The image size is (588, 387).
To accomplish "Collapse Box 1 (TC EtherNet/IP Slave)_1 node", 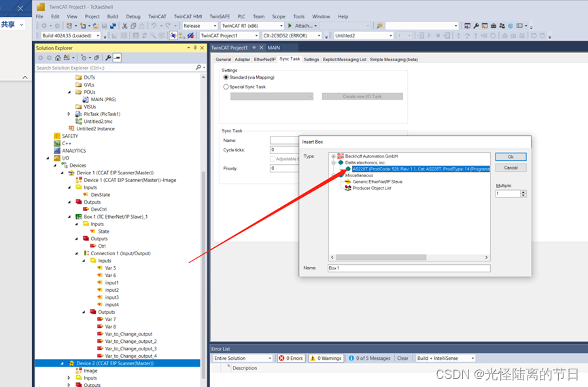I will click(x=69, y=217).
